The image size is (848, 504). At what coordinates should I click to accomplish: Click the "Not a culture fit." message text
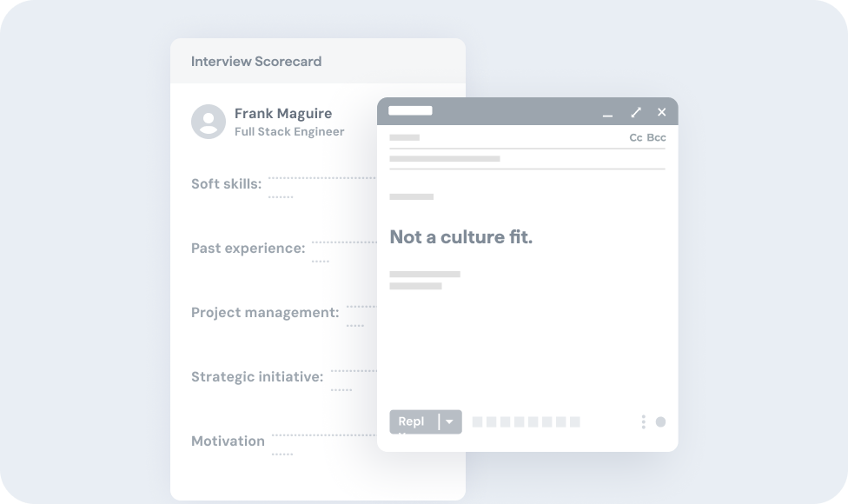coord(460,237)
